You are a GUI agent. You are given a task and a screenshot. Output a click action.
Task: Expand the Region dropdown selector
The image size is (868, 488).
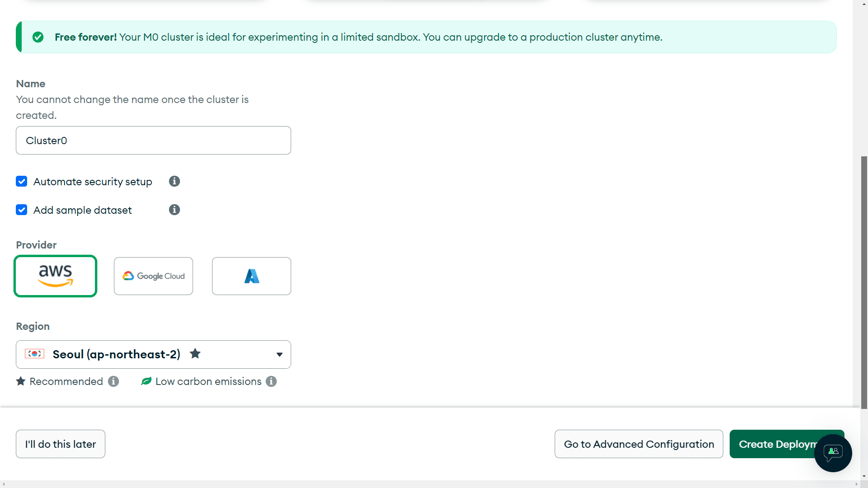click(279, 355)
